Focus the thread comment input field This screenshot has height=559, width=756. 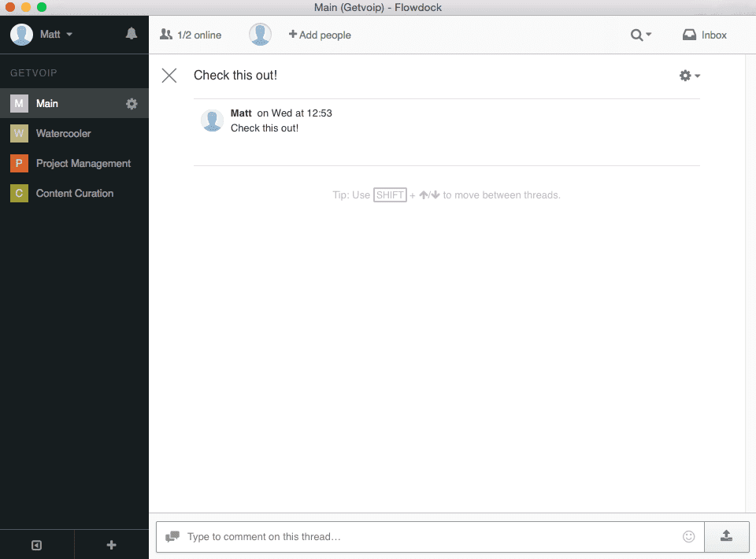coord(431,537)
